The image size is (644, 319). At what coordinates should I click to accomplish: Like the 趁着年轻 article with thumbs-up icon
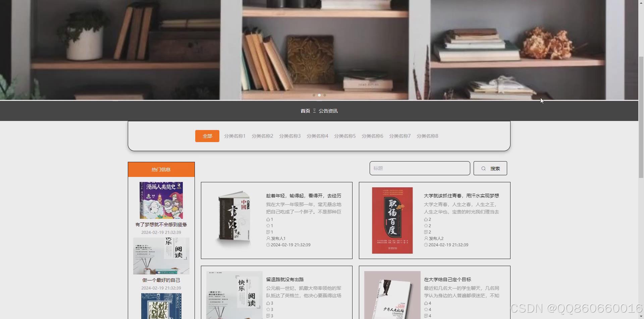pyautogui.click(x=269, y=219)
